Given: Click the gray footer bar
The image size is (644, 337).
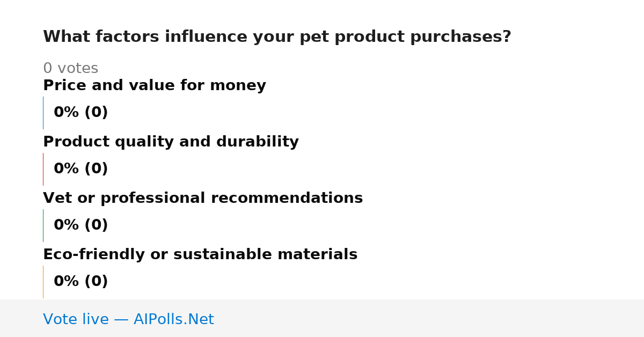Looking at the screenshot, I should tap(322, 318).
